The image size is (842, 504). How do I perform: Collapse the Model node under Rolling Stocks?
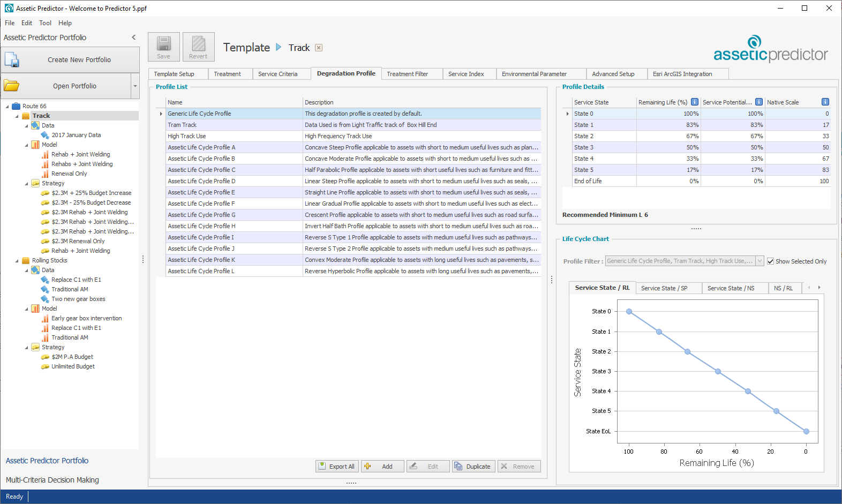[x=26, y=309]
